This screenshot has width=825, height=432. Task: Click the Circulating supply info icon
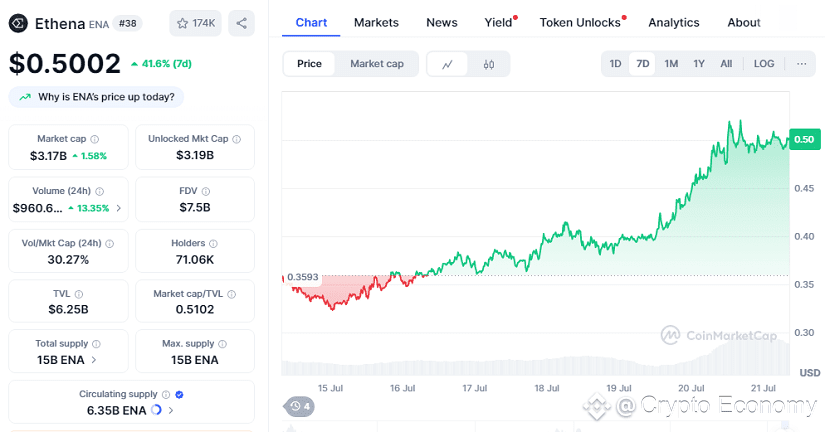tap(166, 394)
